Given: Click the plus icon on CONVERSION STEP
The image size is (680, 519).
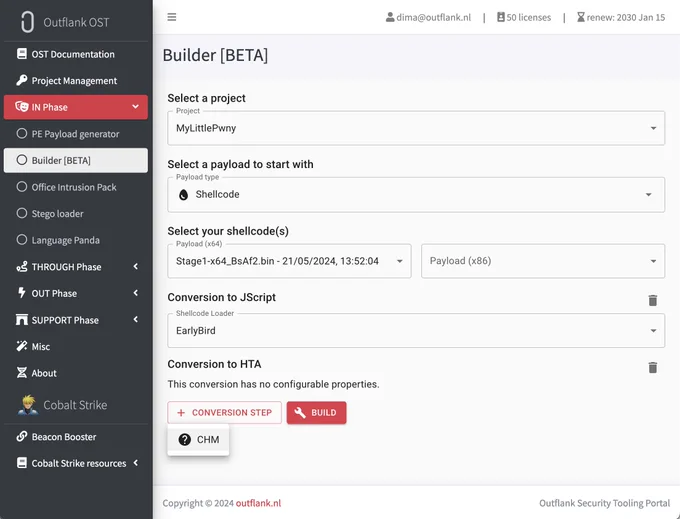Looking at the screenshot, I should pos(181,413).
